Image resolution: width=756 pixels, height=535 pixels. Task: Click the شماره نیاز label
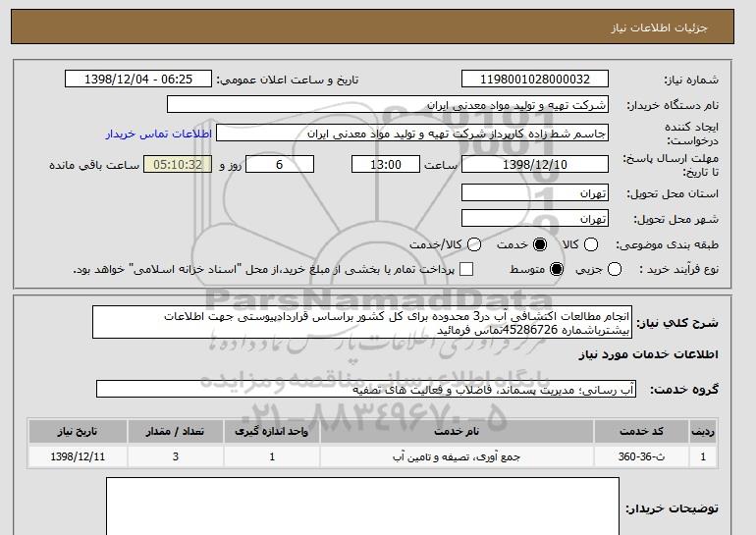tap(691, 80)
